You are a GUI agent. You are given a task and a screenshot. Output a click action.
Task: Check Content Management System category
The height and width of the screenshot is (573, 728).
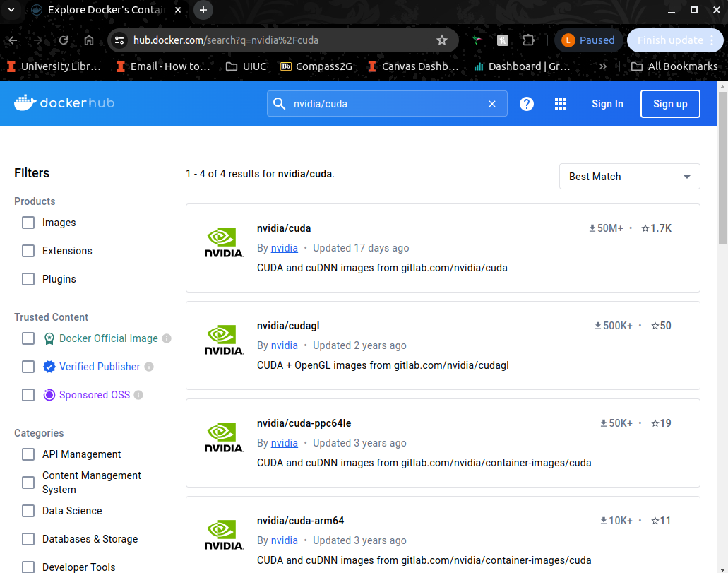(28, 483)
